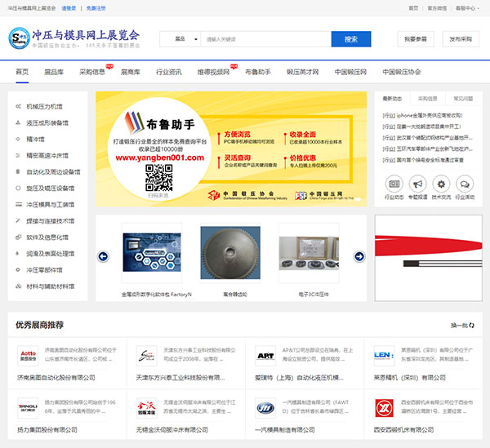Viewport: 490px width, 448px height.
Task: Expand the 客服中心 dropdown menu
Action: click(x=466, y=7)
